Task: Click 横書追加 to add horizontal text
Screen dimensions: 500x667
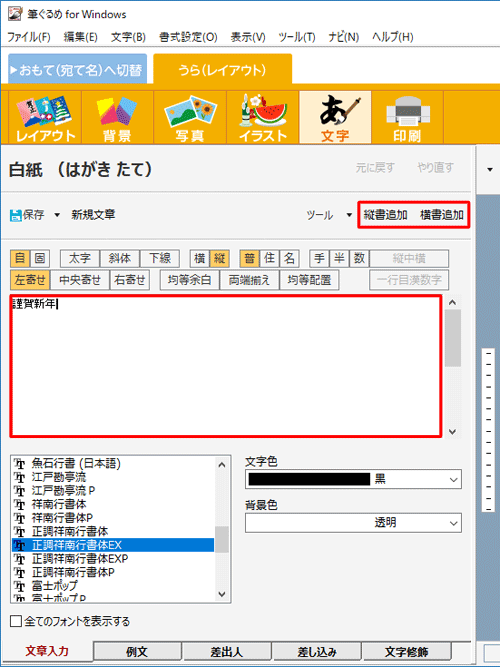Action: coord(442,215)
